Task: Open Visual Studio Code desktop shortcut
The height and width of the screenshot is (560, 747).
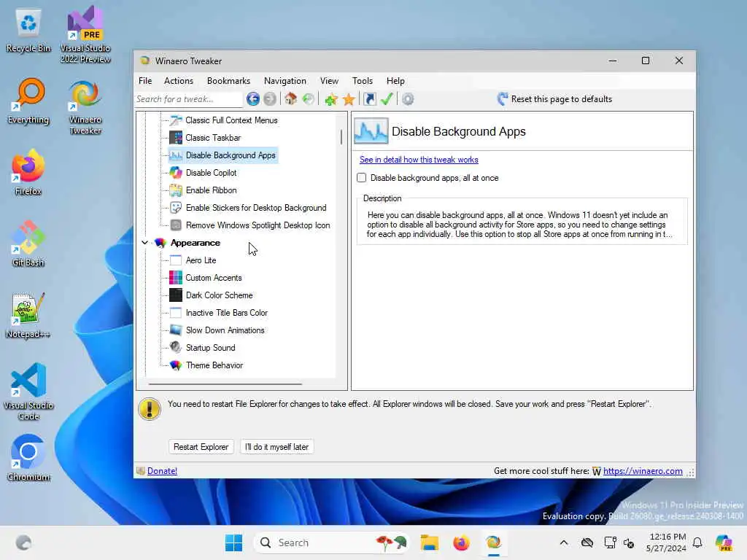Action: point(28,392)
